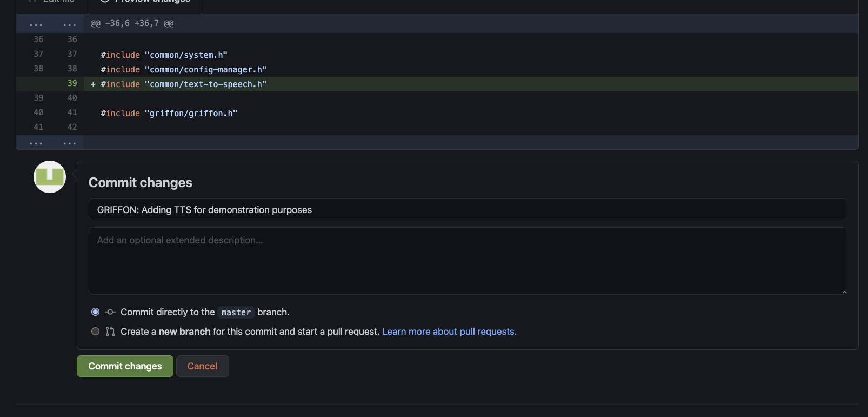Click the hunk header "@@ -36,6 +36,7 @@"
Image resolution: width=868 pixels, height=417 pixels.
[132, 23]
